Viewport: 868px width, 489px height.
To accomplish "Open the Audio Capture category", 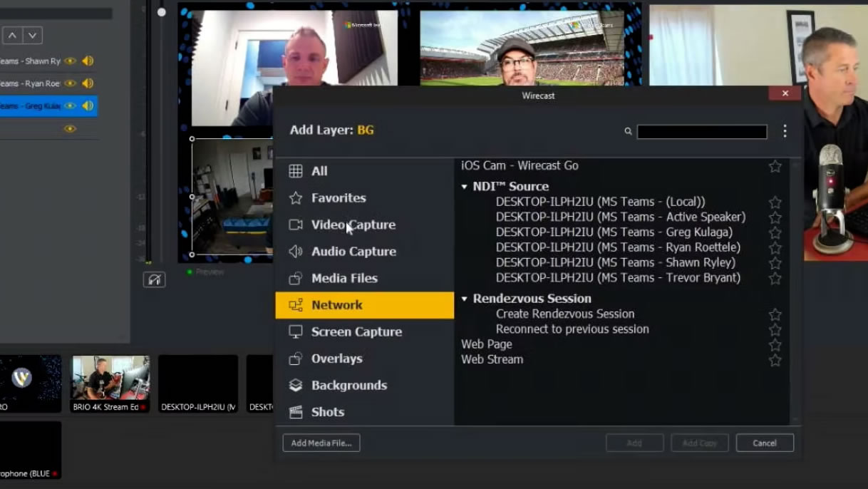I will (365, 252).
